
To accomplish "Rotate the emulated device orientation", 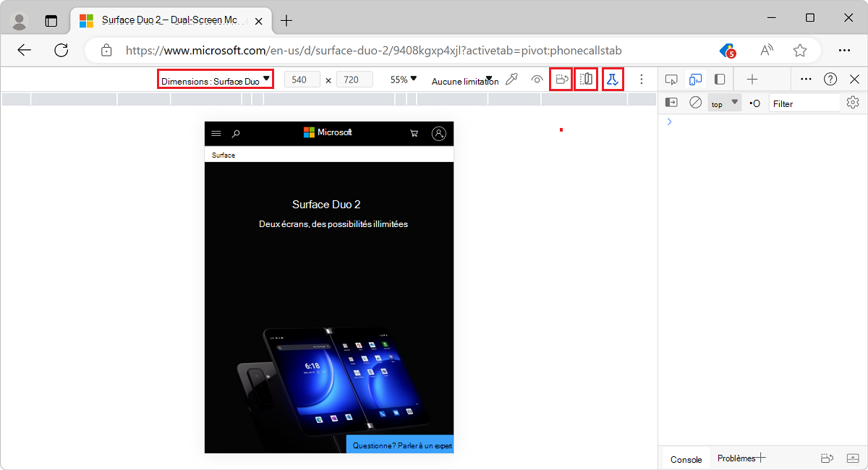I will coord(561,79).
